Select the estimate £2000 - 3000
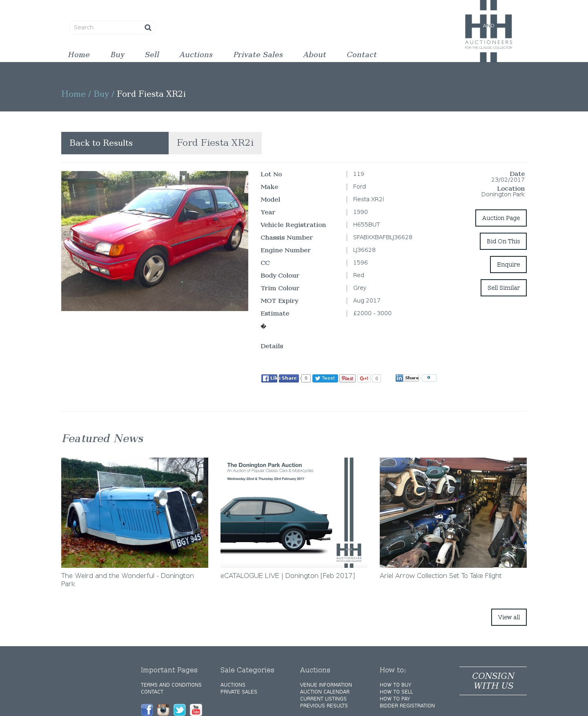 (x=372, y=313)
